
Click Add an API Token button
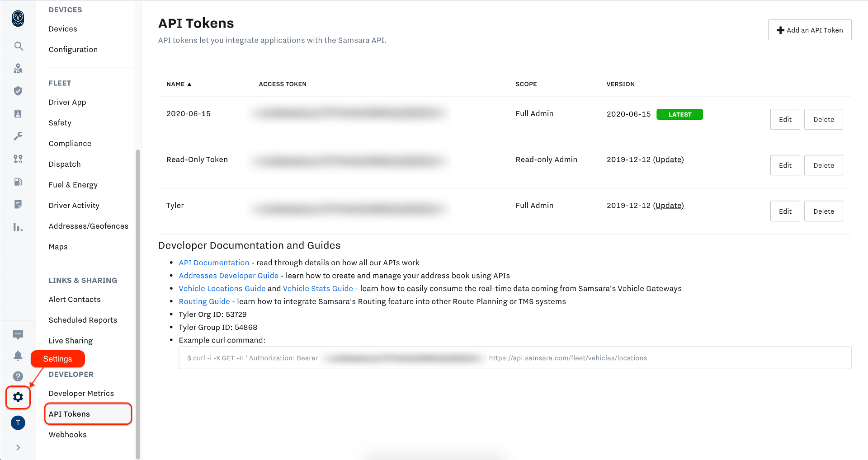(810, 30)
